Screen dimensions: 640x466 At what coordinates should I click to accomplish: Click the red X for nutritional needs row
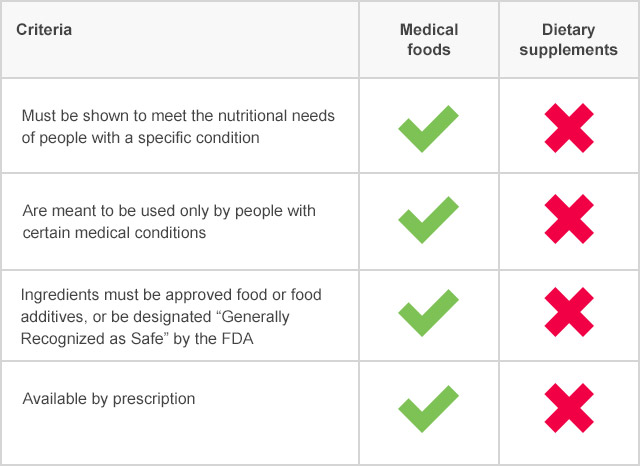coord(569,128)
